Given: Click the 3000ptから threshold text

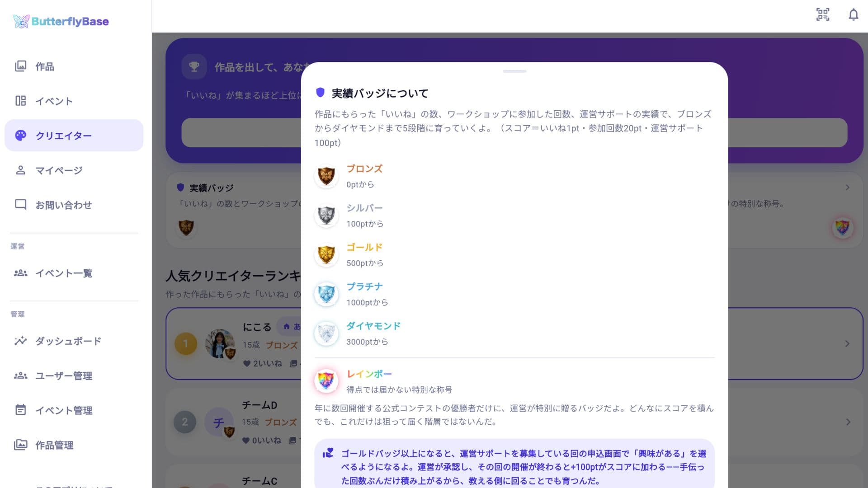Looking at the screenshot, I should click(367, 342).
